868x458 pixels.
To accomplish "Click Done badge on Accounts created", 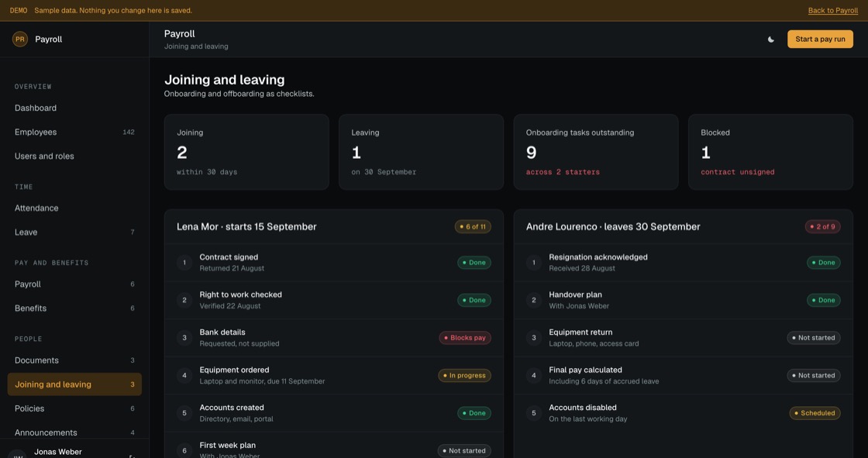I will point(474,413).
